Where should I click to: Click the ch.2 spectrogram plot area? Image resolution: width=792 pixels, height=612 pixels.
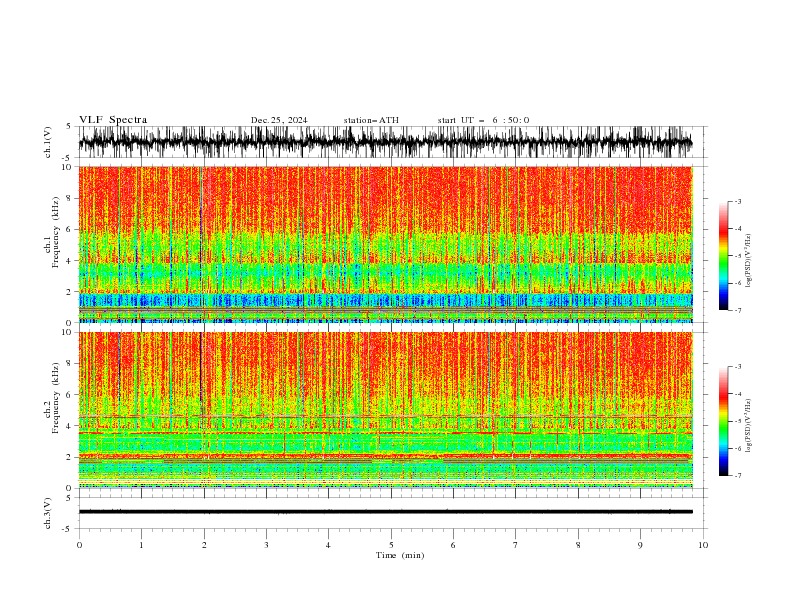385,410
